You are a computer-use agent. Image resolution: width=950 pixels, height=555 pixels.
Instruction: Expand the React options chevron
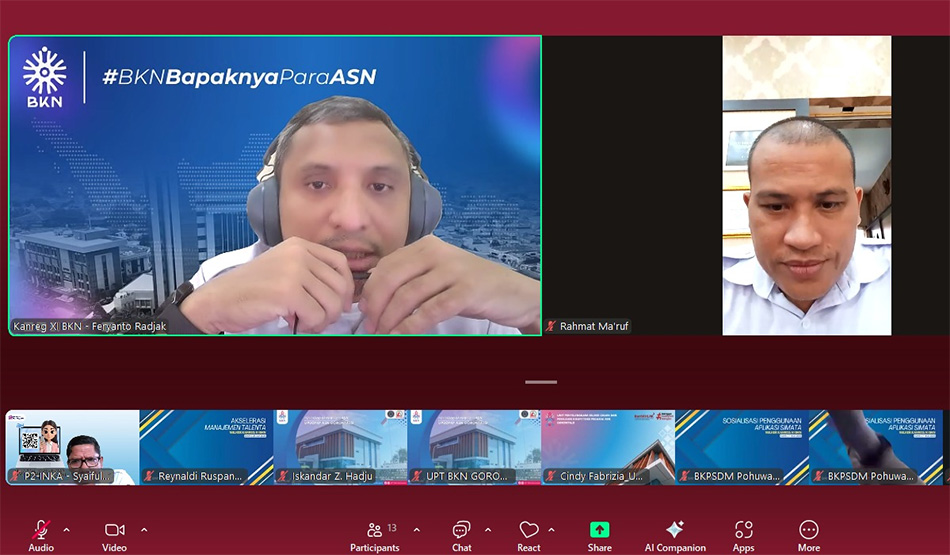[x=551, y=530]
